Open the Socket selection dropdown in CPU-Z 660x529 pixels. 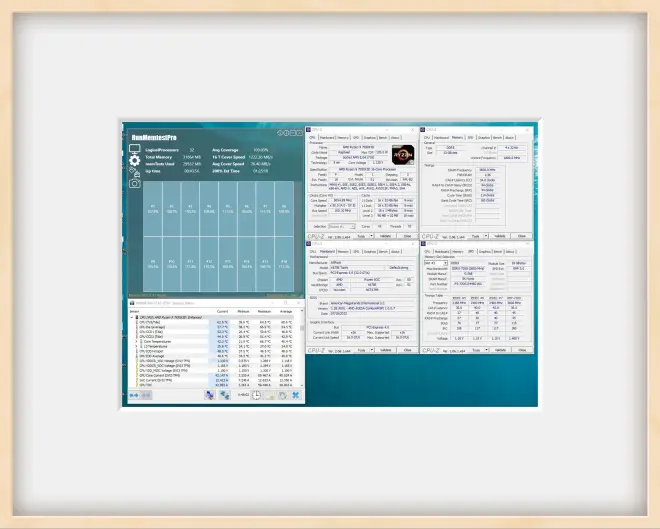[345, 226]
